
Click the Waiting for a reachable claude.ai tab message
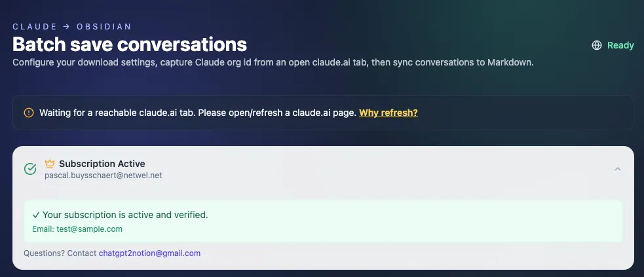click(x=198, y=113)
